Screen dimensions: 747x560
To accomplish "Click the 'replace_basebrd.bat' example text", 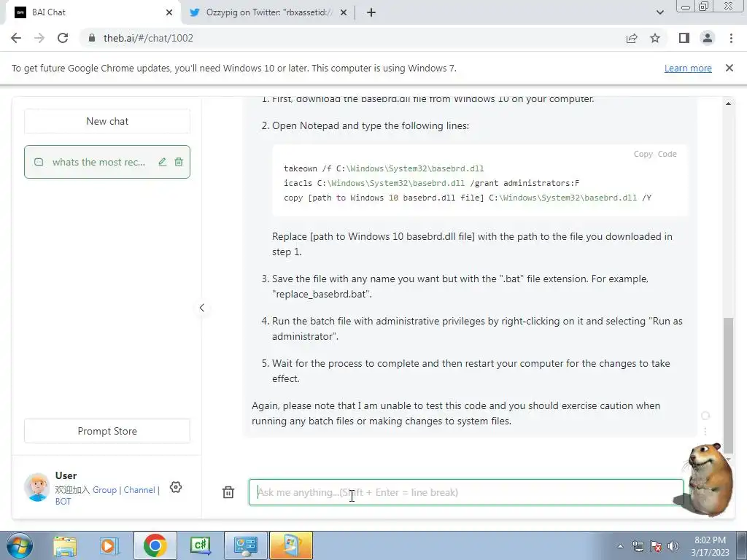I will pyautogui.click(x=322, y=294).
